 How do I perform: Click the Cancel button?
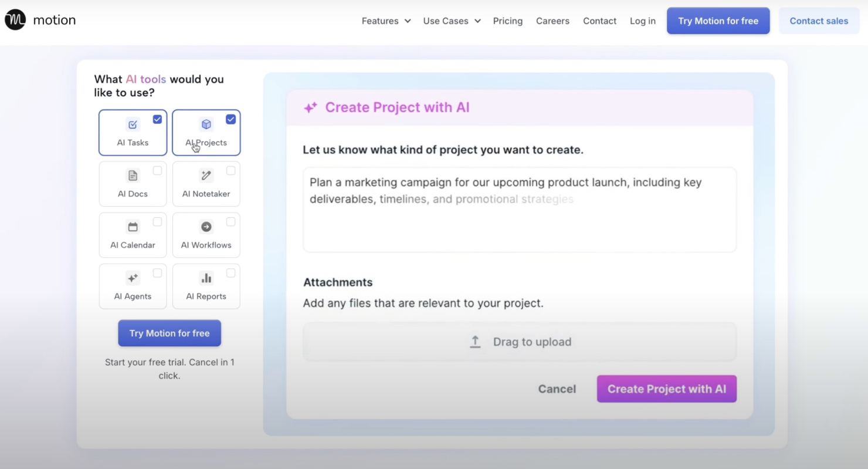(557, 389)
